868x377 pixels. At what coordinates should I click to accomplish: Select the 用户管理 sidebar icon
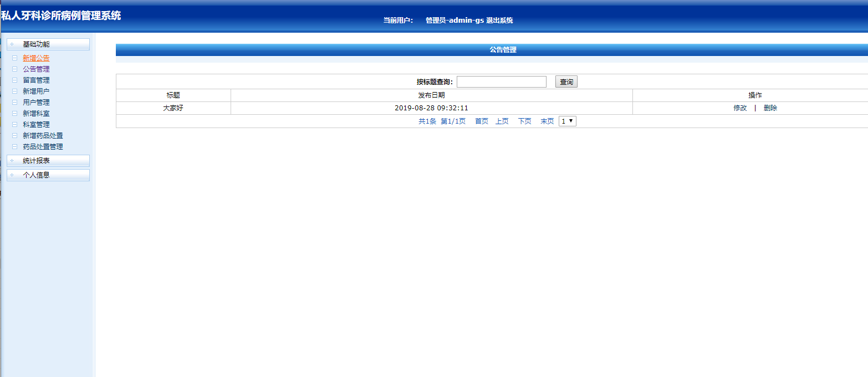coord(15,102)
